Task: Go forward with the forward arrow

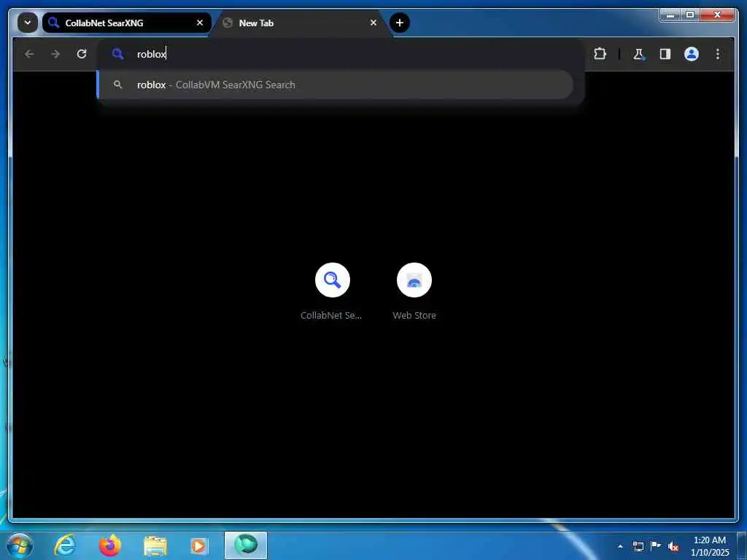Action: pos(55,54)
